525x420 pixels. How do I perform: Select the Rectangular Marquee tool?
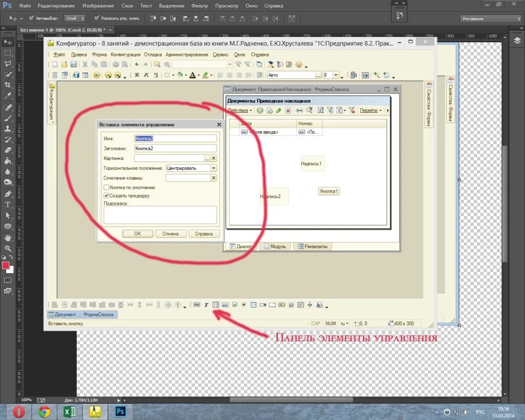(8, 53)
